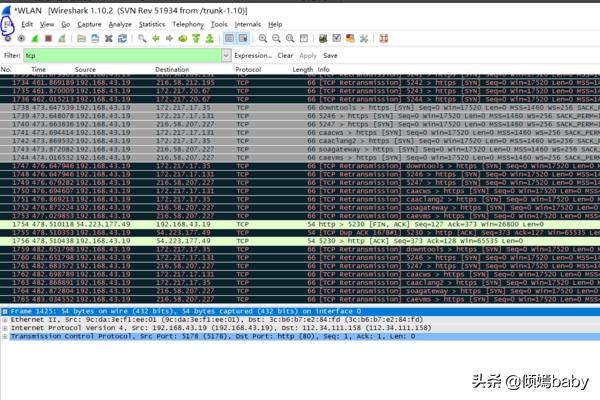Click the display filter field containing tcp

pyautogui.click(x=122, y=56)
